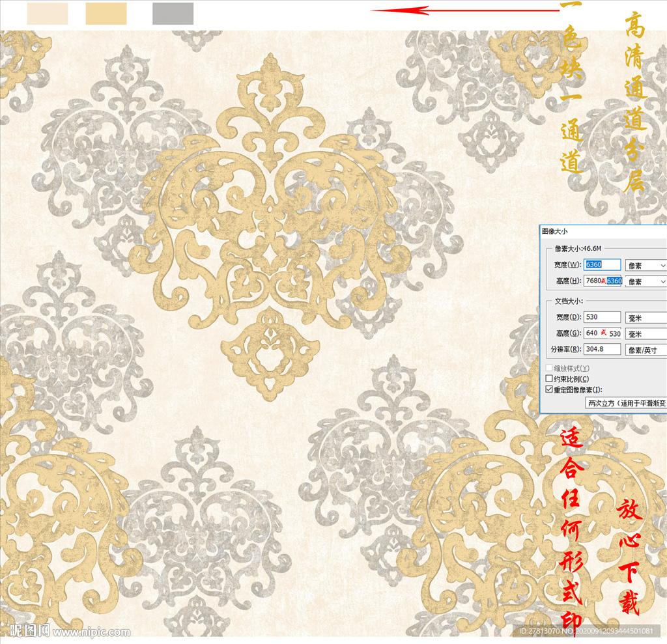Open the 两次立方 resampling method dropdown
This screenshot has height=644, width=667.
626,403
